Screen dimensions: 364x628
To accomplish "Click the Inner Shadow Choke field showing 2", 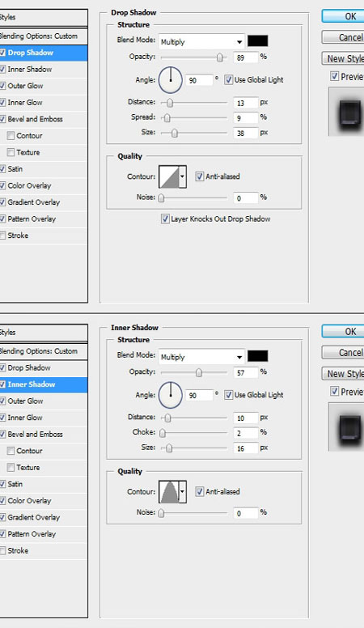I will [245, 433].
